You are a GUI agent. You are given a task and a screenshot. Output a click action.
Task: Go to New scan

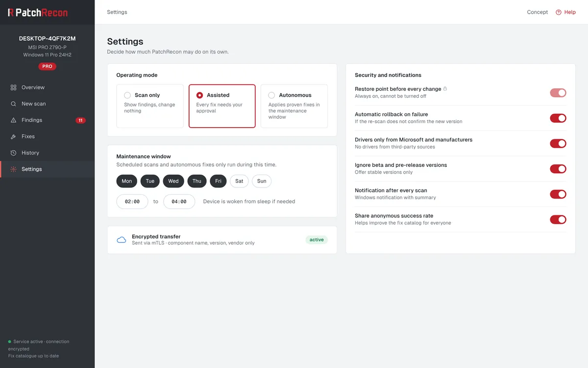tap(47, 104)
